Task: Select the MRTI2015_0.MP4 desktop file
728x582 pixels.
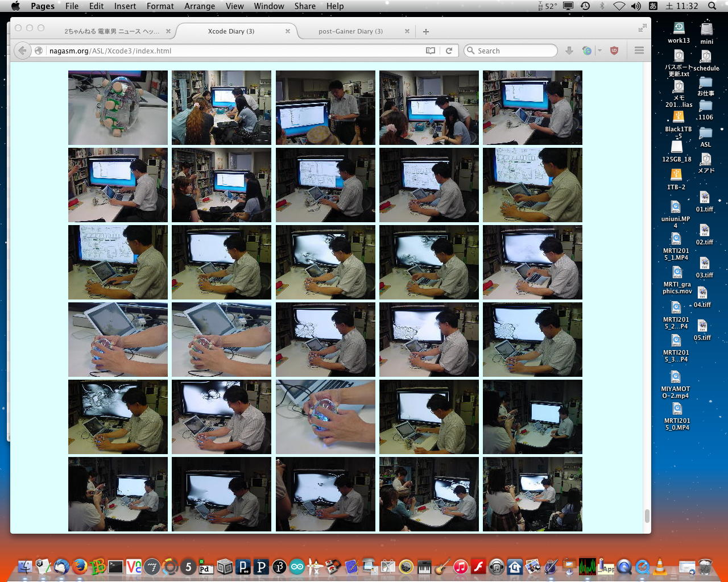Action: 677,417
